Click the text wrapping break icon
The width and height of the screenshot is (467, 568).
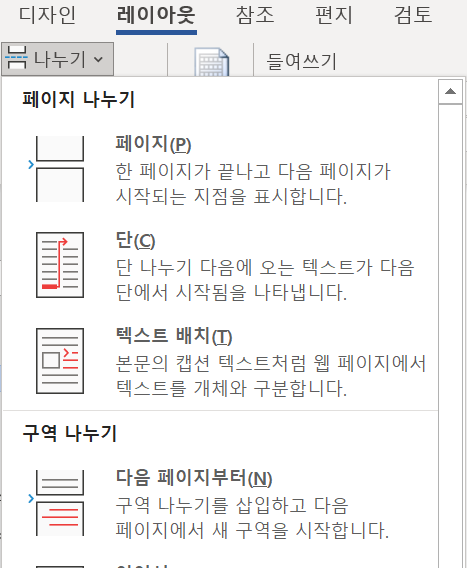pyautogui.click(x=60, y=361)
